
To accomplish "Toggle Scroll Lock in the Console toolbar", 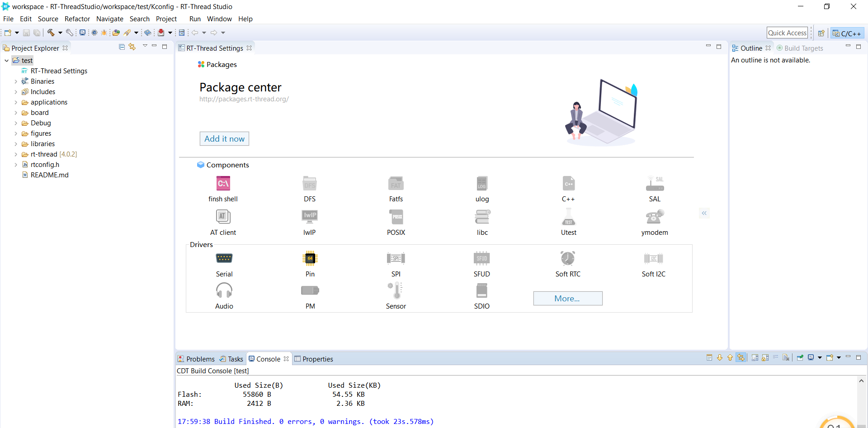I will tap(765, 357).
